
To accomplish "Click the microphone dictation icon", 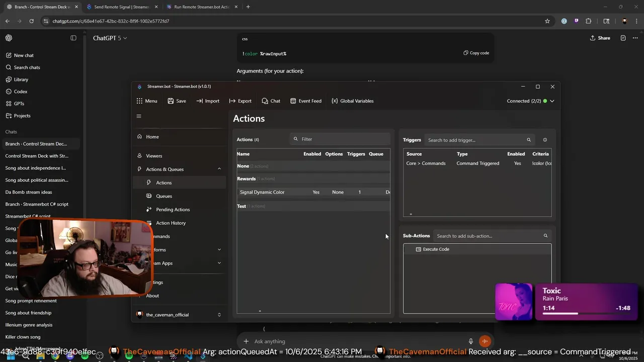I will (471, 341).
